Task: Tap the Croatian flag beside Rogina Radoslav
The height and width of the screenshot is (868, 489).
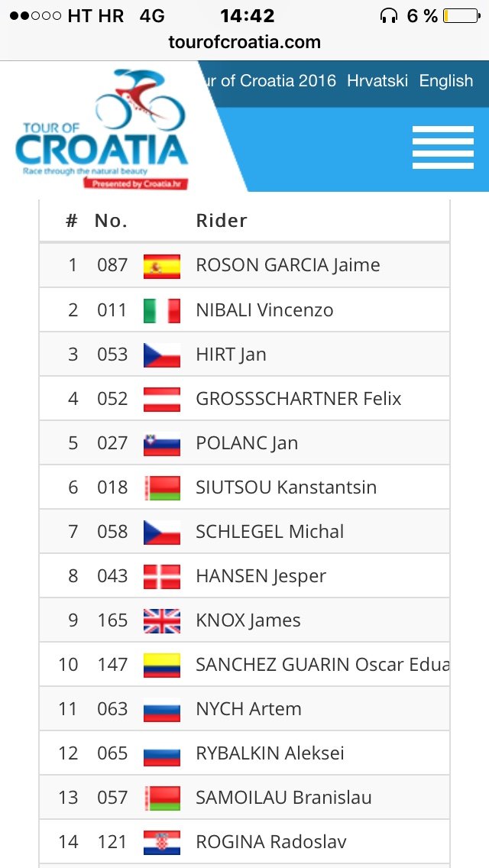Action: coord(162,843)
